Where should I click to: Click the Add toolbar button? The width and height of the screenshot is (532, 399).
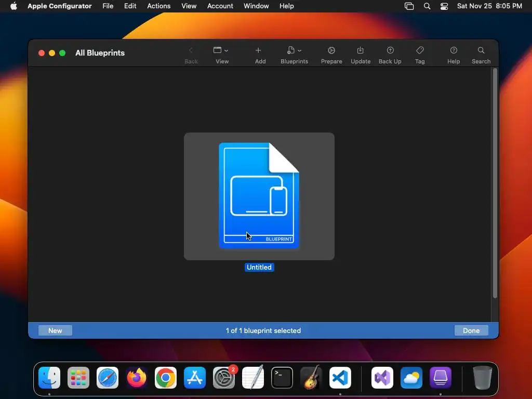[260, 55]
